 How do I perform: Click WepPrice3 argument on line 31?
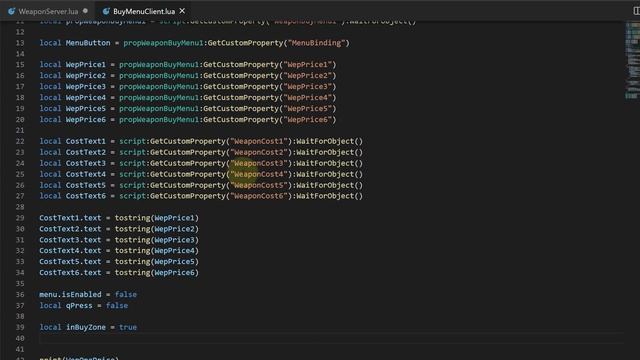coord(174,240)
